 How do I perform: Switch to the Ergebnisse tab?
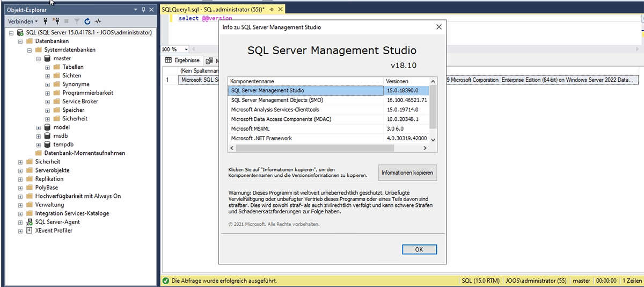point(182,60)
